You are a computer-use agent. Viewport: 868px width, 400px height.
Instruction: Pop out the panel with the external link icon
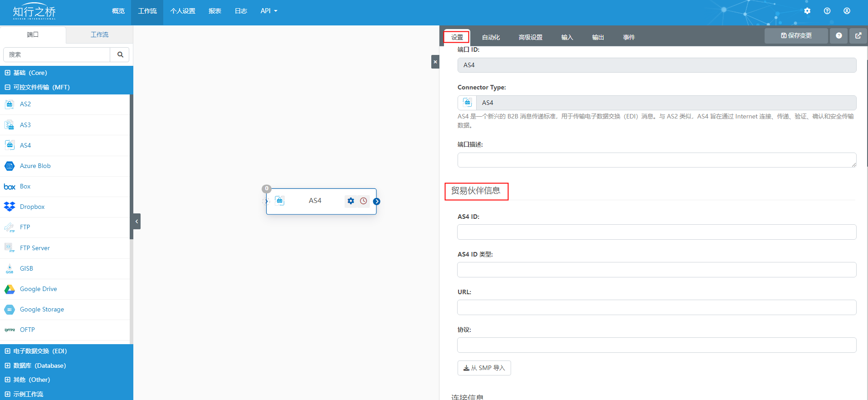(858, 36)
